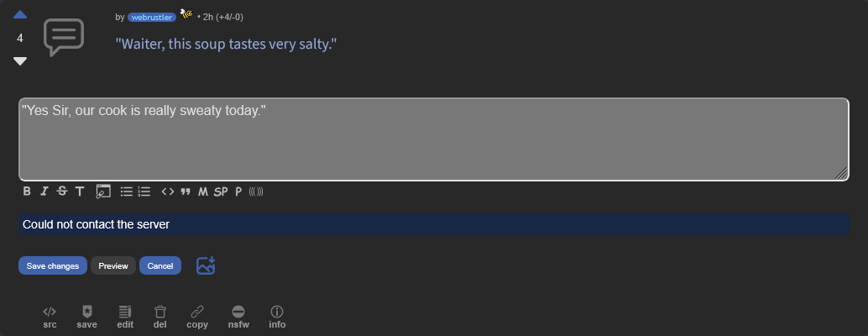The height and width of the screenshot is (336, 868).
Task: Cancel editing the post
Action: (160, 265)
